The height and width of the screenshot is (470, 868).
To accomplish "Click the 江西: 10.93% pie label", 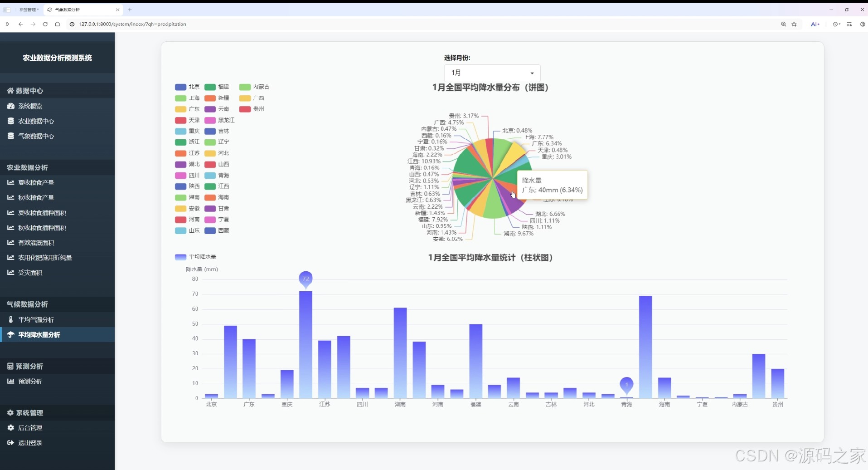I will 424,161.
